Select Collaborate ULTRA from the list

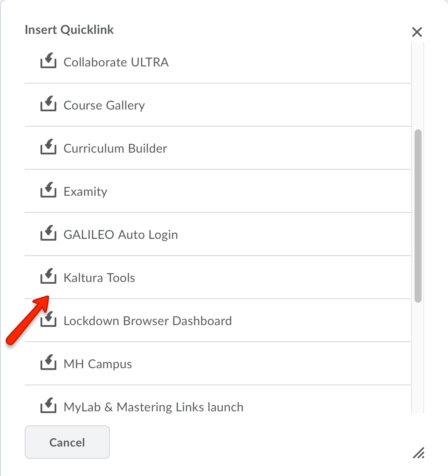coord(116,62)
